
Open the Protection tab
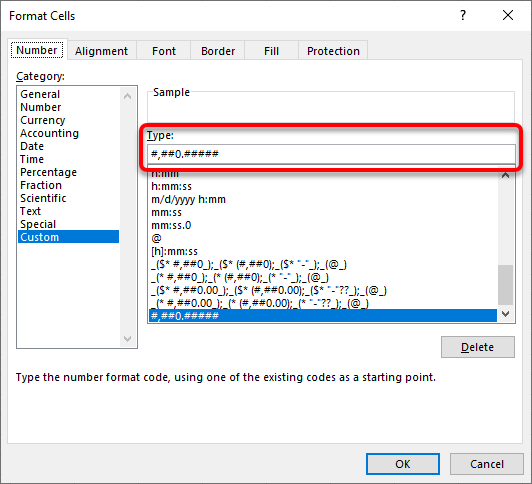coord(333,51)
